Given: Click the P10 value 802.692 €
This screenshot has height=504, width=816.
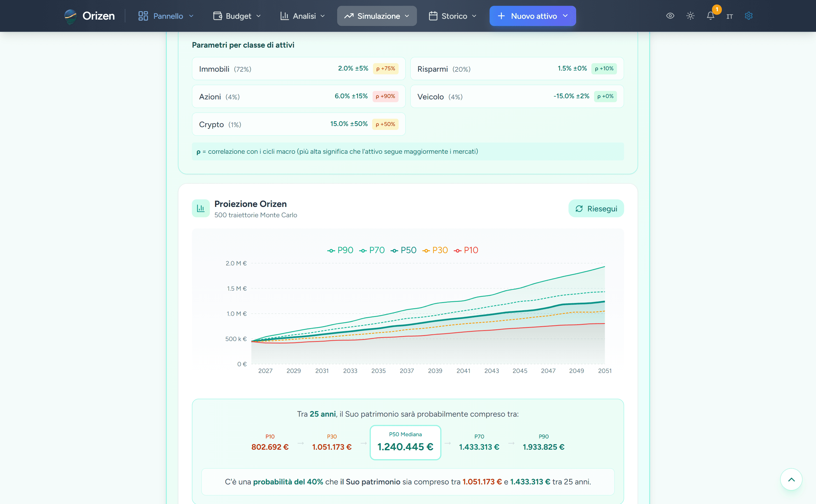Looking at the screenshot, I should [270, 447].
